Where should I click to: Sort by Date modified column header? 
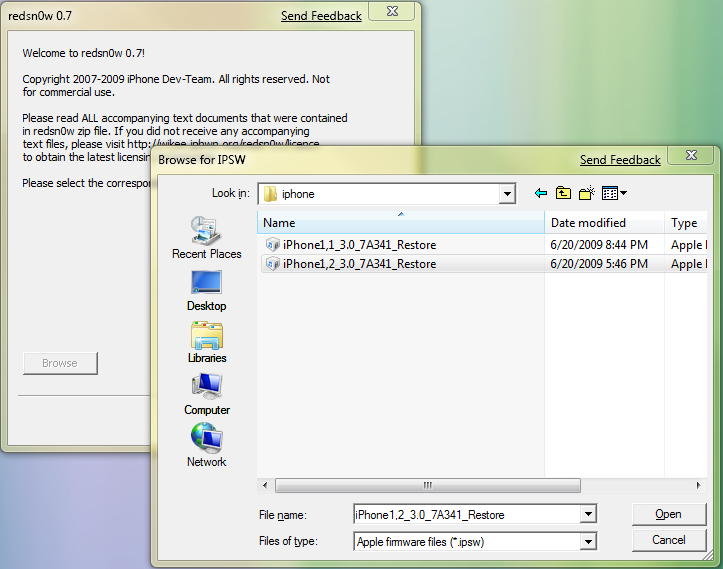pyautogui.click(x=604, y=223)
